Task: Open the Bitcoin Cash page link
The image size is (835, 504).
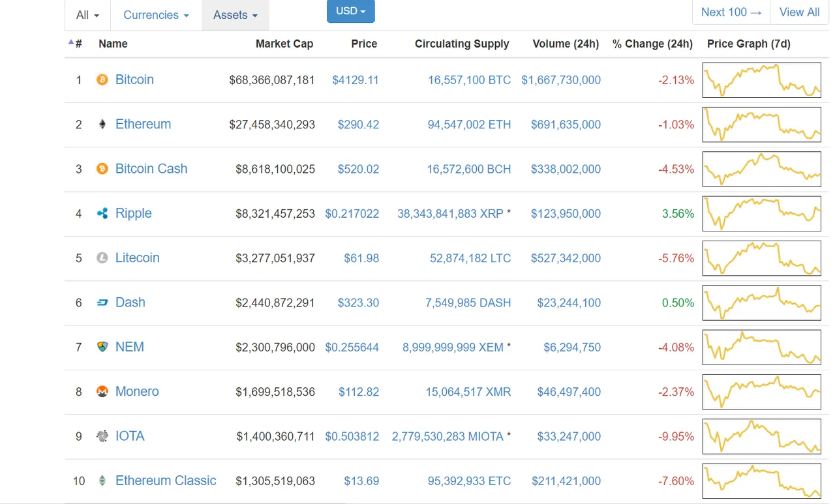Action: pos(151,168)
